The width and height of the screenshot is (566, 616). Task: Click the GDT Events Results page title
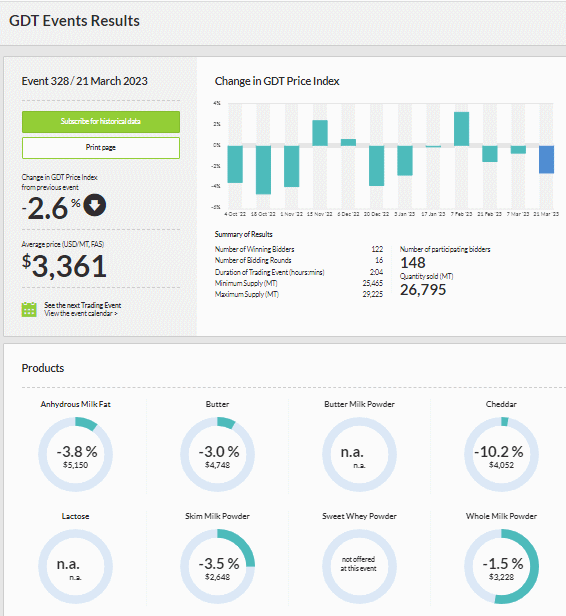tap(74, 21)
